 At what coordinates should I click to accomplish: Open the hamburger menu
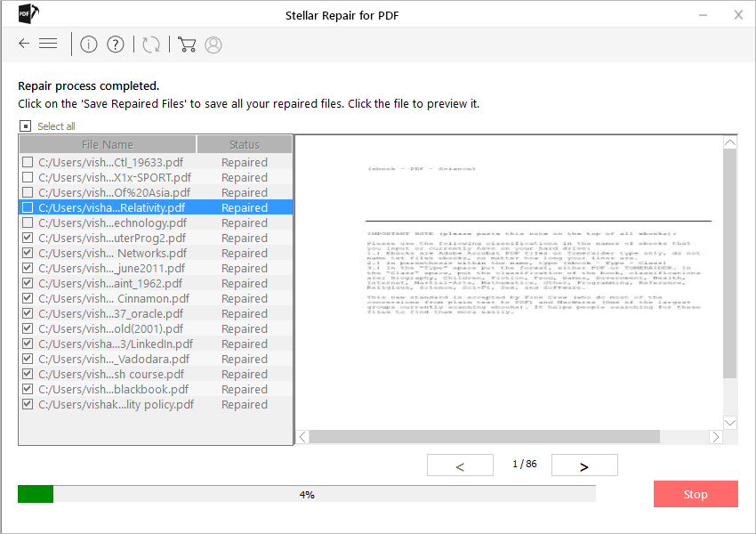[x=49, y=44]
